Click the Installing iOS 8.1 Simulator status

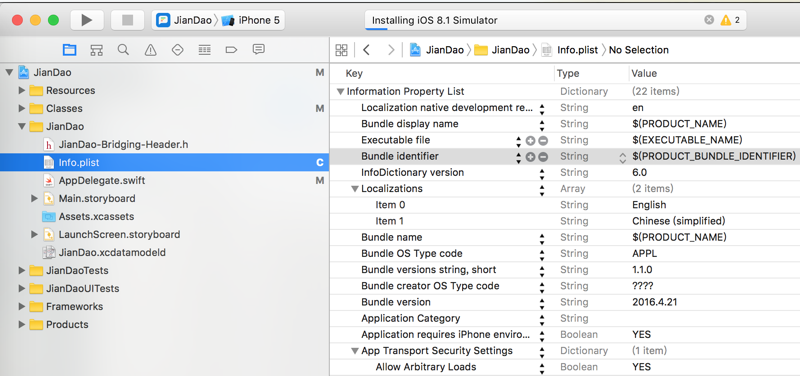434,20
